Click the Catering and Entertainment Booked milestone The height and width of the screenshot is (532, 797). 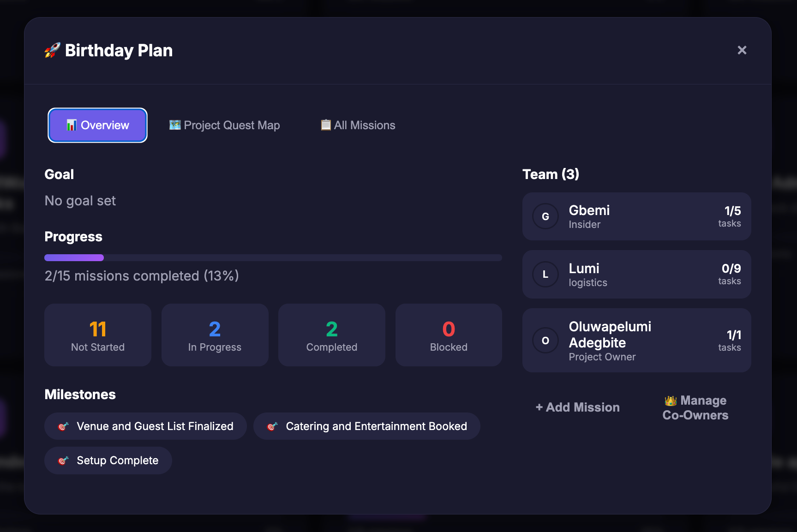click(x=367, y=426)
